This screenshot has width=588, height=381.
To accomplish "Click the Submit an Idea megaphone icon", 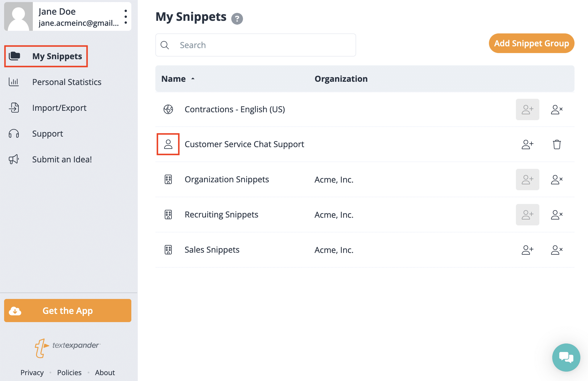I will (x=13, y=159).
